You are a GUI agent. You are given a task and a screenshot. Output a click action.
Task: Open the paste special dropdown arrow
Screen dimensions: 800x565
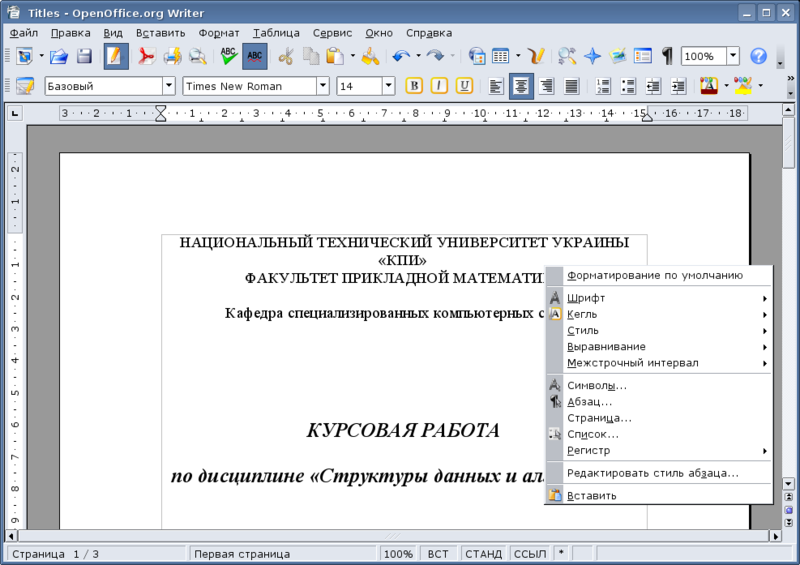click(353, 56)
